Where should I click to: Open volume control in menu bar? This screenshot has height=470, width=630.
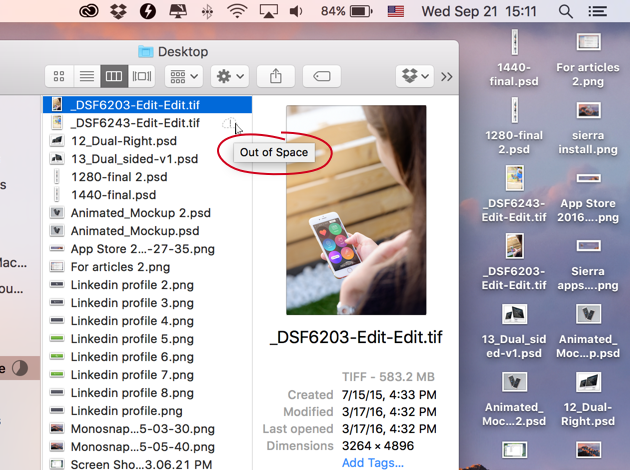pyautogui.click(x=296, y=11)
